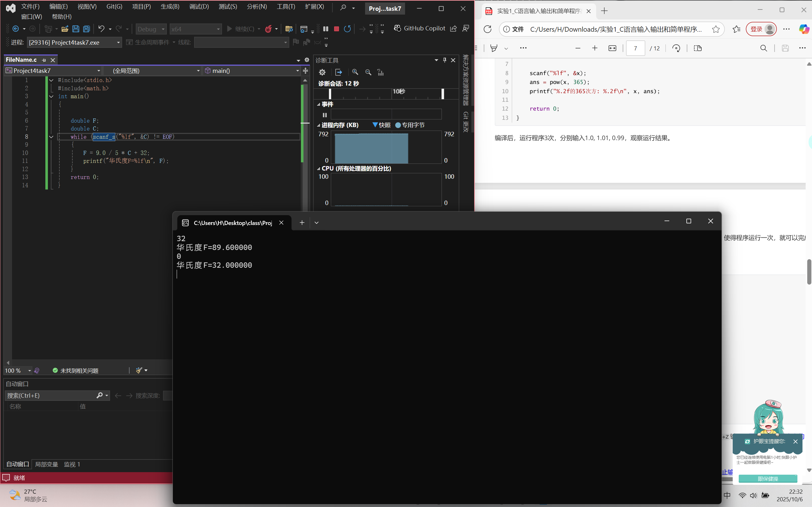Pin the diagnostic tools panel
Viewport: 812px width, 507px height.
[445, 60]
